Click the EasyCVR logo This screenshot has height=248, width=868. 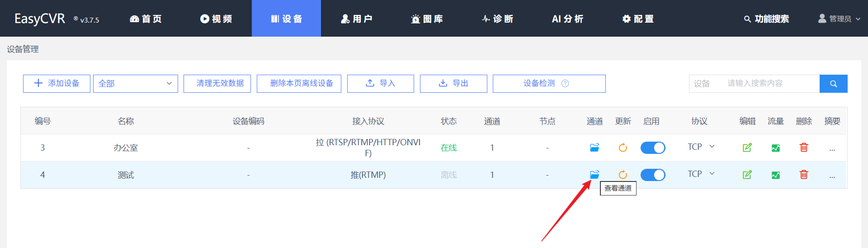pos(40,19)
